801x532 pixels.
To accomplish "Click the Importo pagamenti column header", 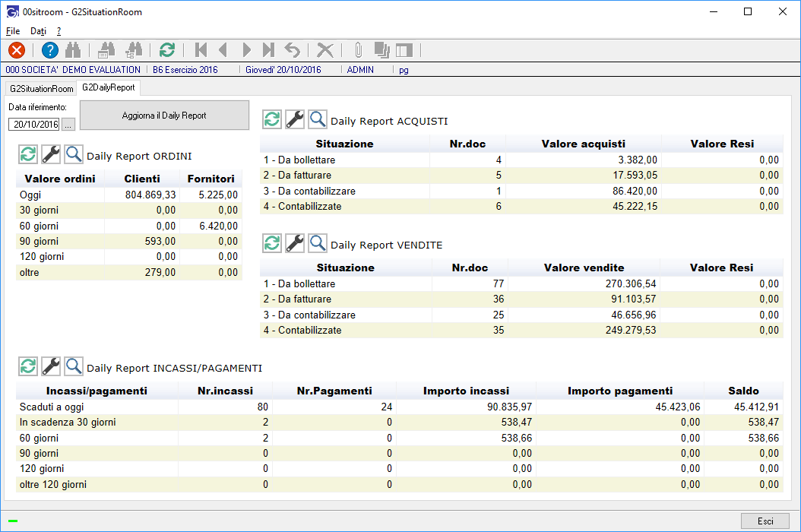I will (x=620, y=391).
